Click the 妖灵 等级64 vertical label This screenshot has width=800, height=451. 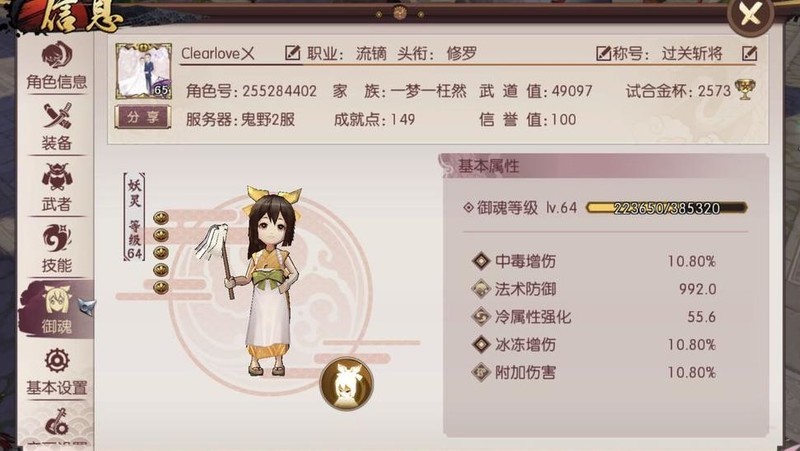(134, 217)
